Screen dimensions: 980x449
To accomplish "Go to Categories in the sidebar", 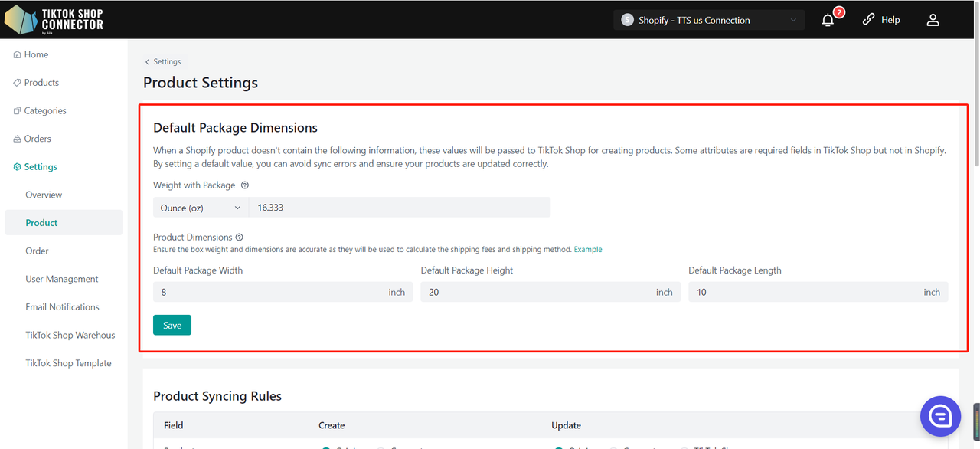I will click(45, 111).
